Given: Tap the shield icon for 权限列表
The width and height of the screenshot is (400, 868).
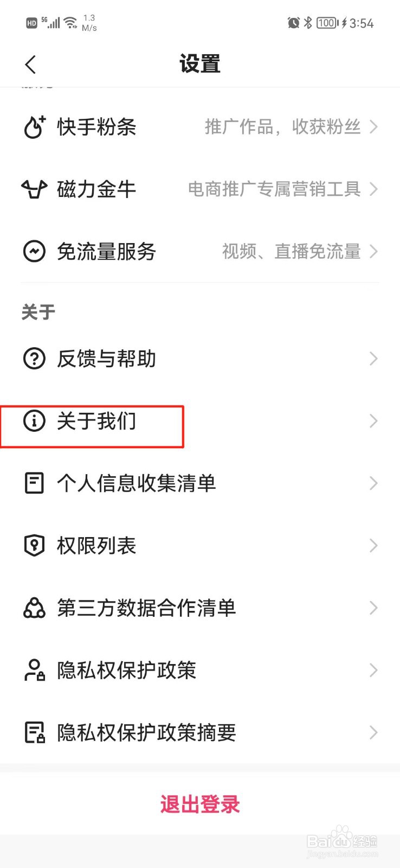Looking at the screenshot, I should 34,545.
